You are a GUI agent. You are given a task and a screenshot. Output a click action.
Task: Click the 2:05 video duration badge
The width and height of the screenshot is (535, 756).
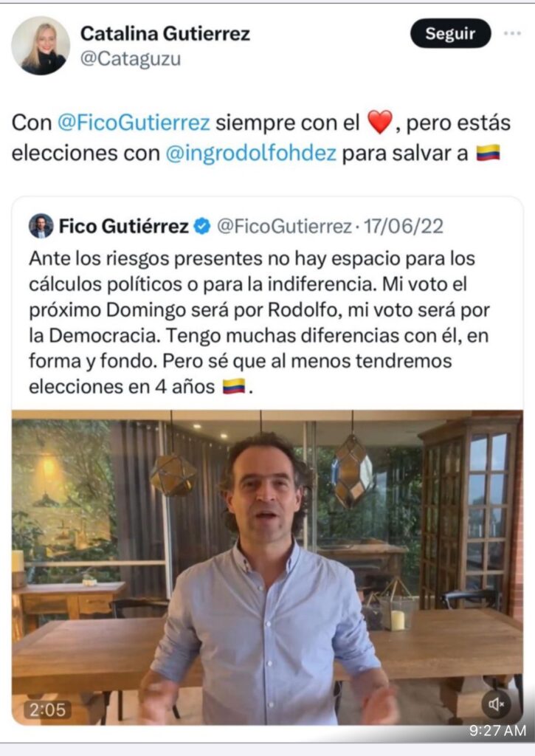coord(48,709)
